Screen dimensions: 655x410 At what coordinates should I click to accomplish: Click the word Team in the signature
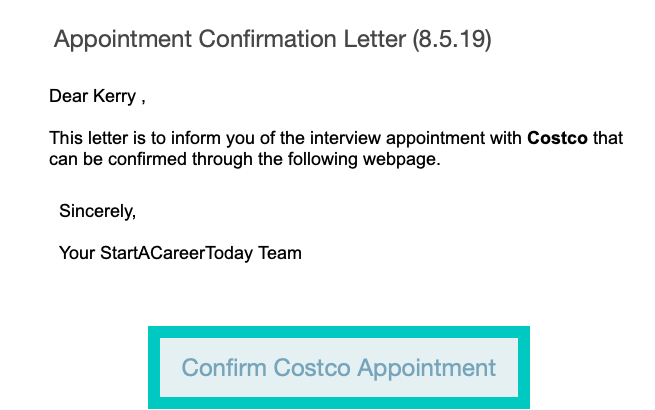pos(281,253)
